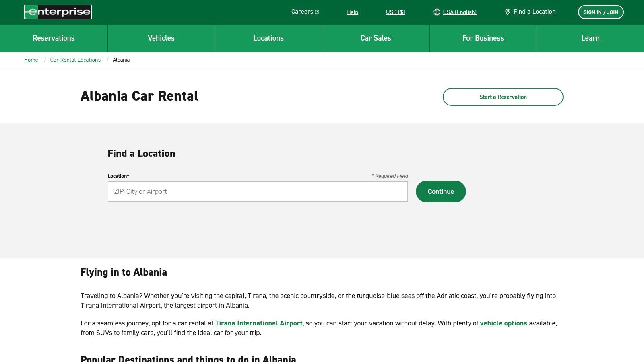
Task: Click the Albania breadcrumb text
Action: point(121,60)
